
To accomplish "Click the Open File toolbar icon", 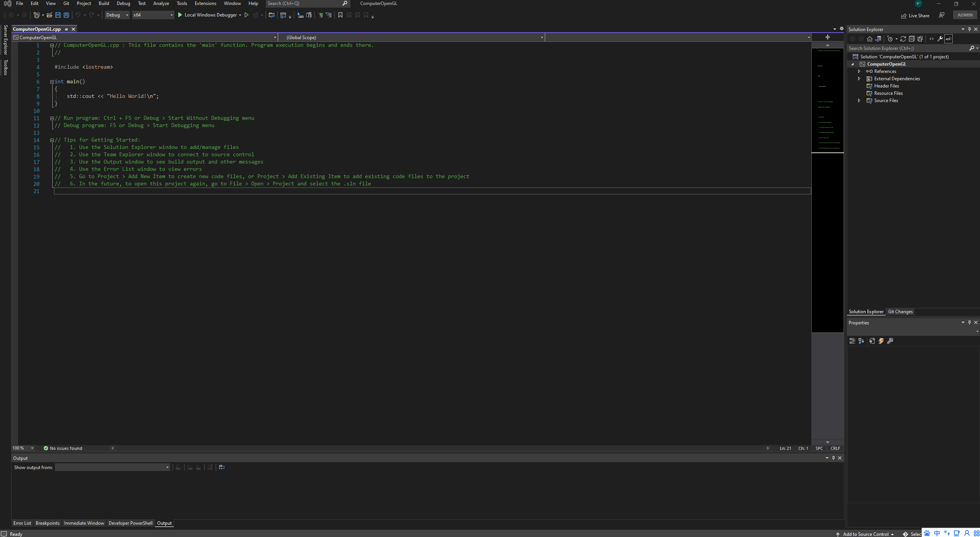I will (49, 15).
